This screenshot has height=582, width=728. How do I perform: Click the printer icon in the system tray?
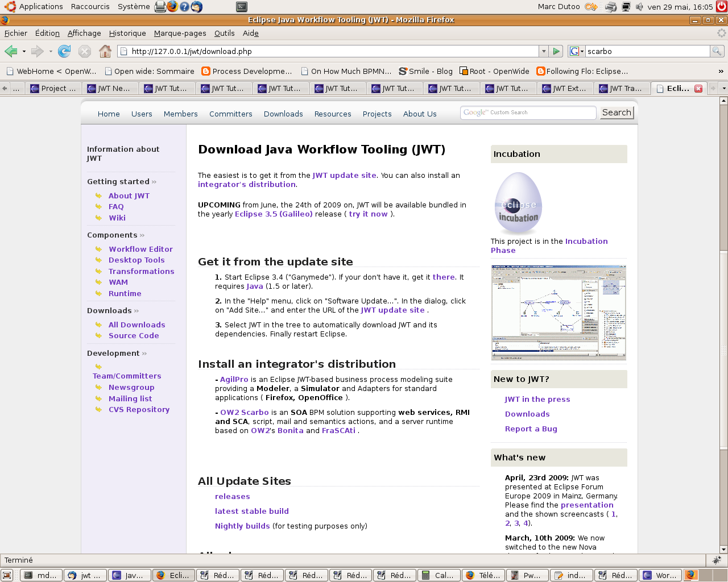611,7
